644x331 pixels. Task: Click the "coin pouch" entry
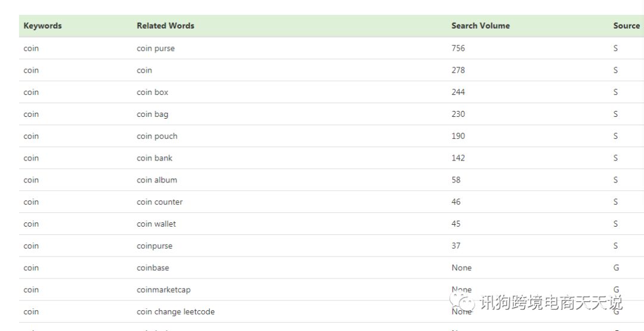[x=157, y=137]
